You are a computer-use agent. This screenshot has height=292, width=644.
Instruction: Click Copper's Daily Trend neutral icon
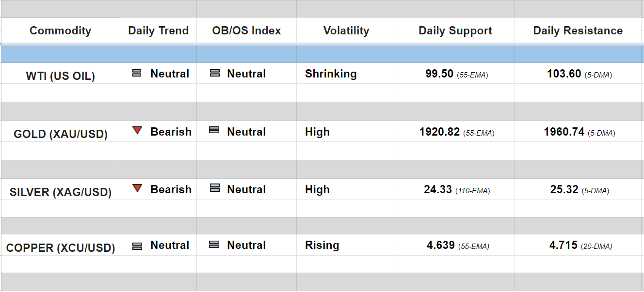click(137, 246)
